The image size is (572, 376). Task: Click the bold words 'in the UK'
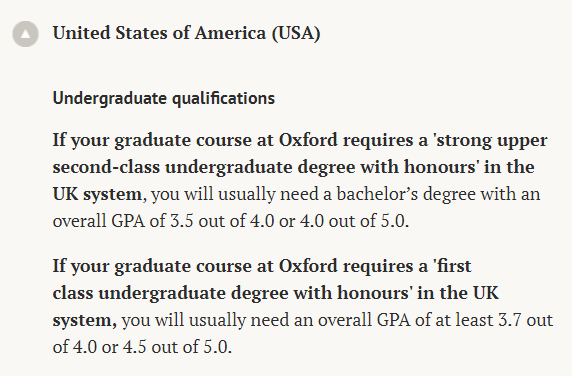coord(458,293)
